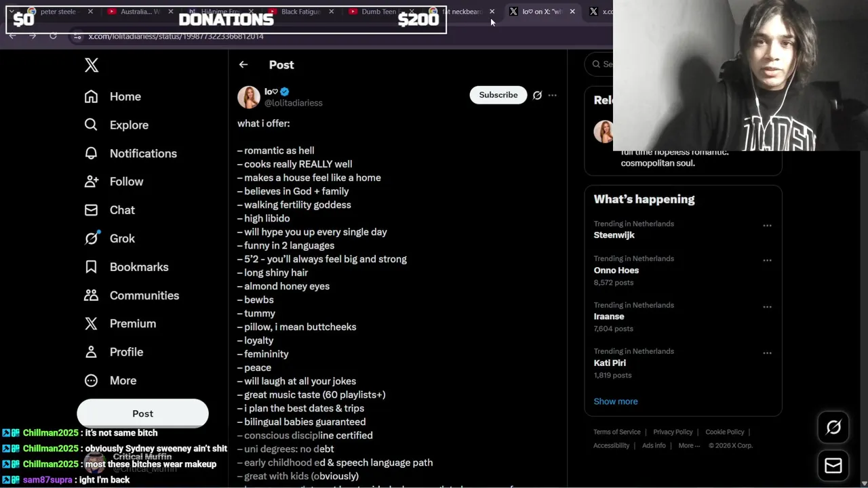
Task: Click the search field magnifier
Action: 597,64
